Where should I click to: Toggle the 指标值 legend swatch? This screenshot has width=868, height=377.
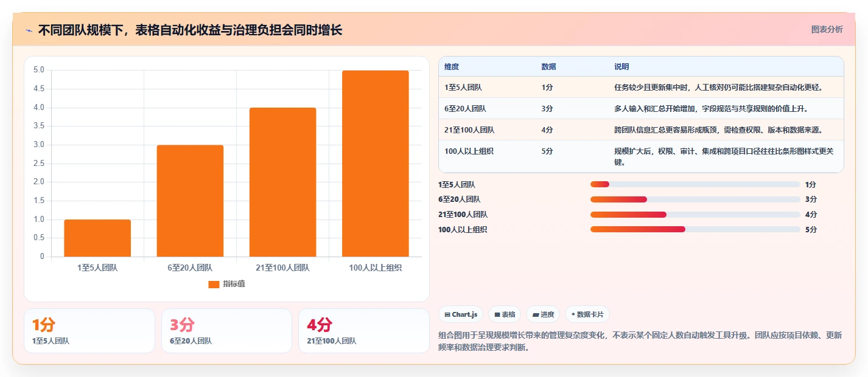point(214,284)
